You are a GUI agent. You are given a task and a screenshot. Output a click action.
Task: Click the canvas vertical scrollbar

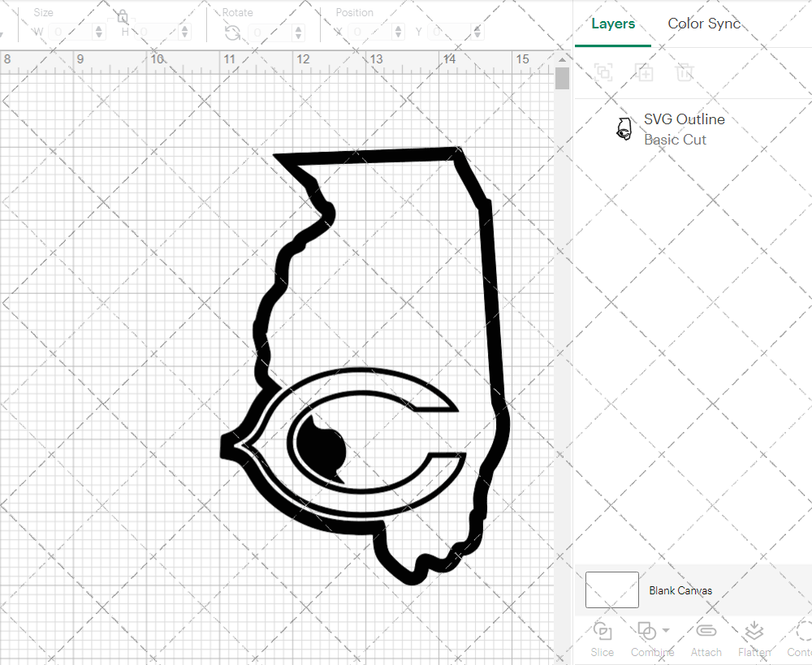coord(561,78)
